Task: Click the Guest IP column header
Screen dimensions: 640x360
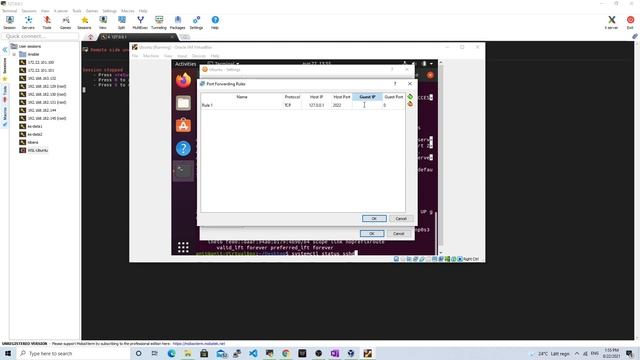Action: pos(367,97)
